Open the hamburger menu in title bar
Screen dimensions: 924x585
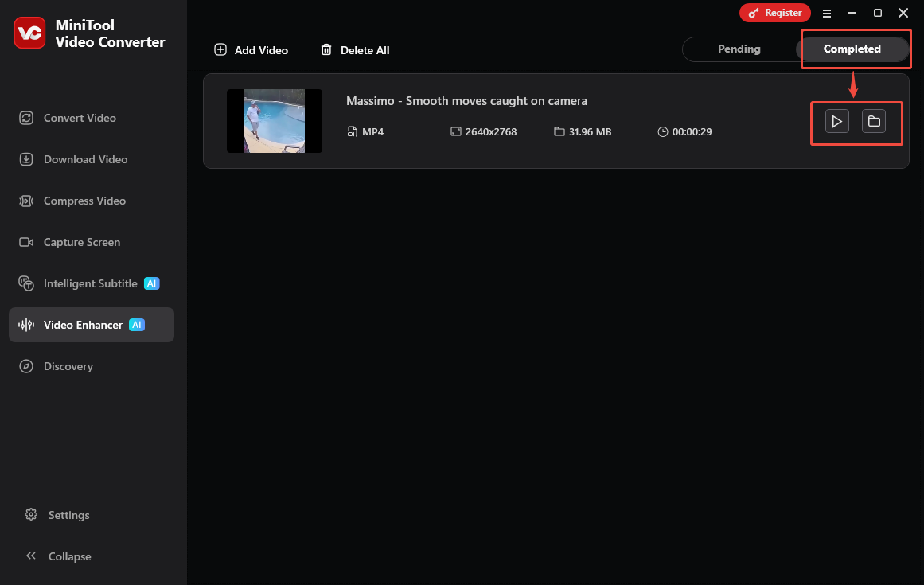[827, 13]
